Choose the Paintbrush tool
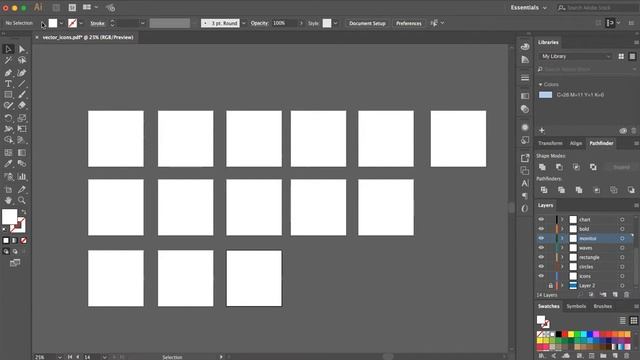Image resolution: width=640 pixels, height=360 pixels. (22, 95)
